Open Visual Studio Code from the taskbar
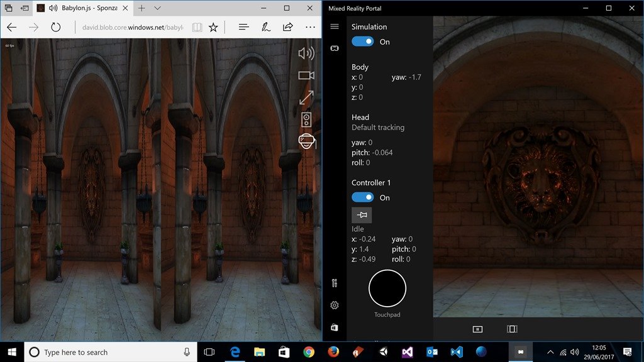 click(457, 352)
